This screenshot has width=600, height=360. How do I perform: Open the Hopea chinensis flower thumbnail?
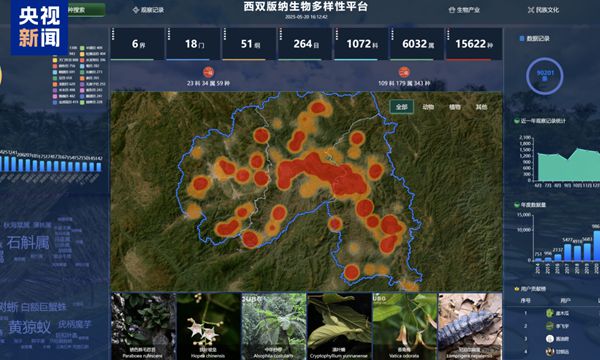[209, 326]
